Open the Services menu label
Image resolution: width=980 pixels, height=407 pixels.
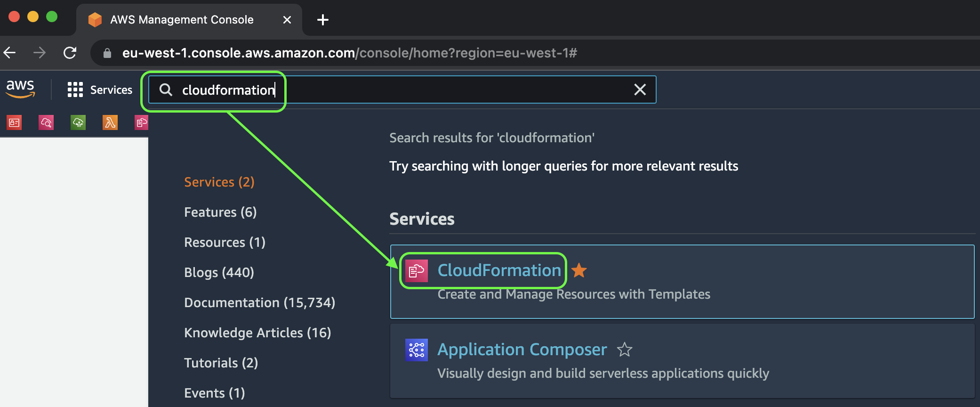pos(111,90)
